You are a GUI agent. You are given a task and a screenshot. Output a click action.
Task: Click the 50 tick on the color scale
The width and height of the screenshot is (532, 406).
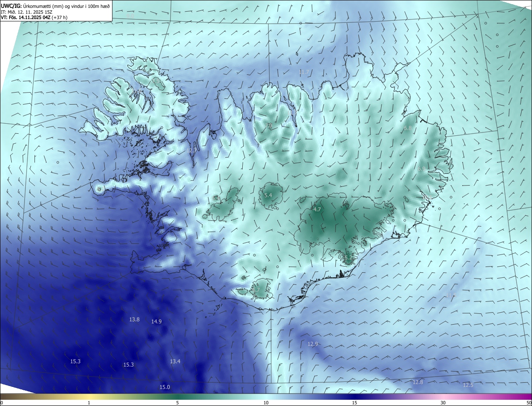pos(529,403)
